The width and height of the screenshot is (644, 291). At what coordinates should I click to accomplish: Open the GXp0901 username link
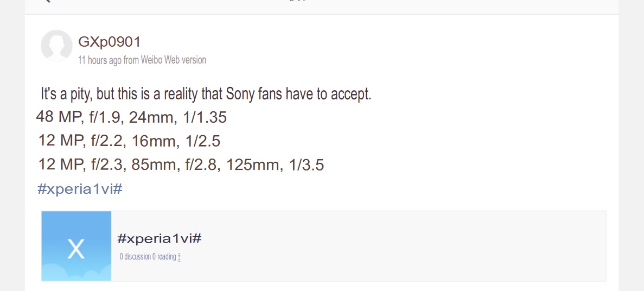coord(109,41)
